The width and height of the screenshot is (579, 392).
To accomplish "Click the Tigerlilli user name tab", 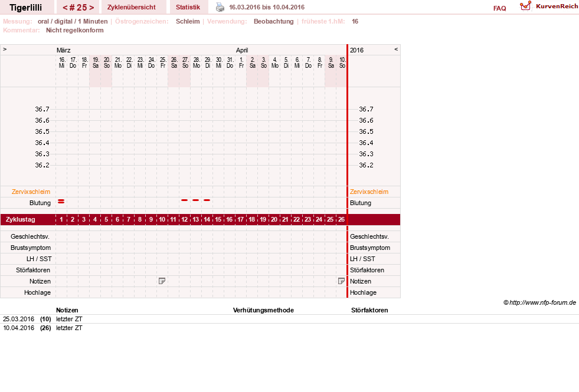I will (x=26, y=8).
